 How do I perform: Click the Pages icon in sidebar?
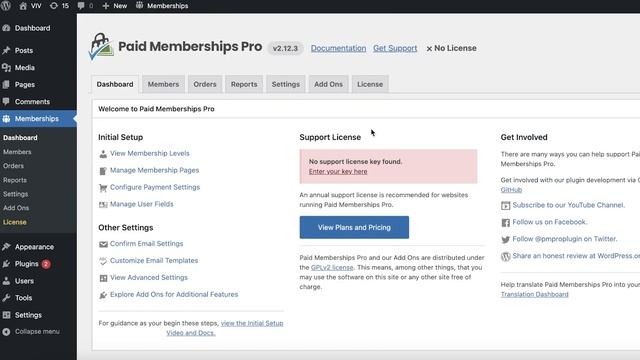point(6,84)
